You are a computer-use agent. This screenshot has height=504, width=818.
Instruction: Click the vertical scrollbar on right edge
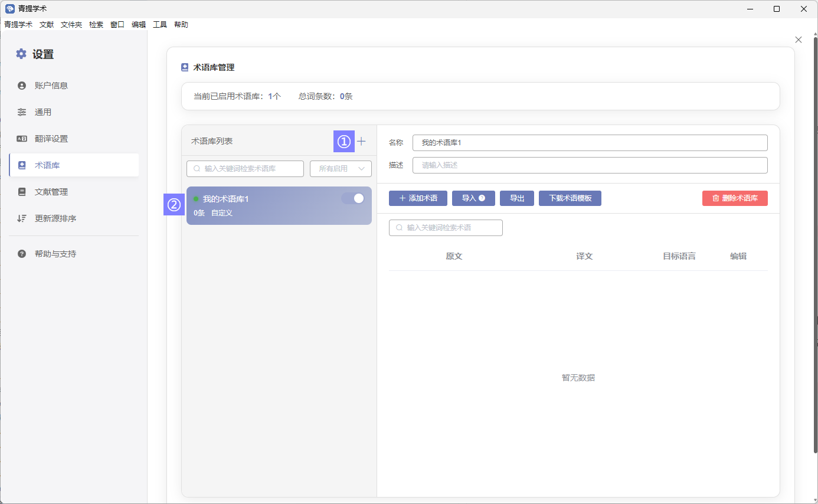(x=815, y=236)
